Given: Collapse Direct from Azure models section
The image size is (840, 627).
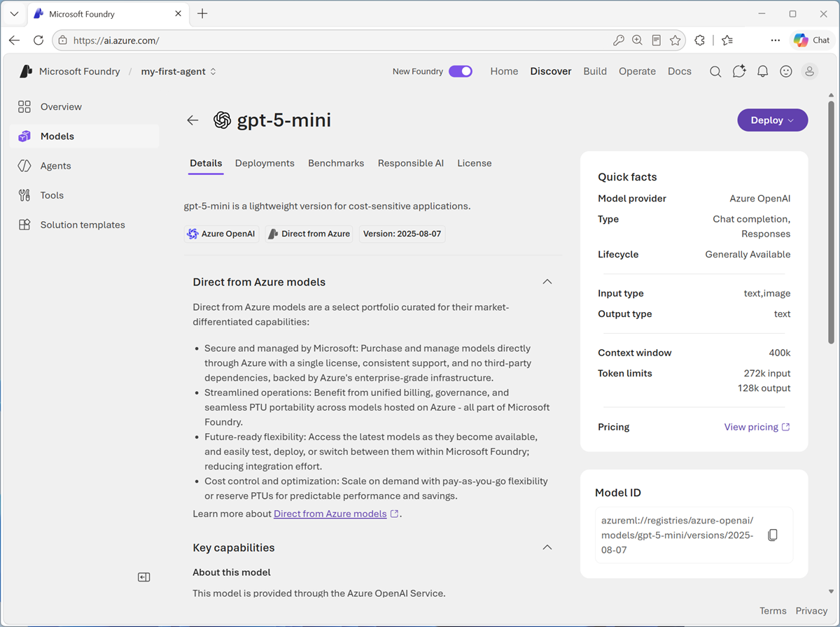Looking at the screenshot, I should (x=547, y=282).
